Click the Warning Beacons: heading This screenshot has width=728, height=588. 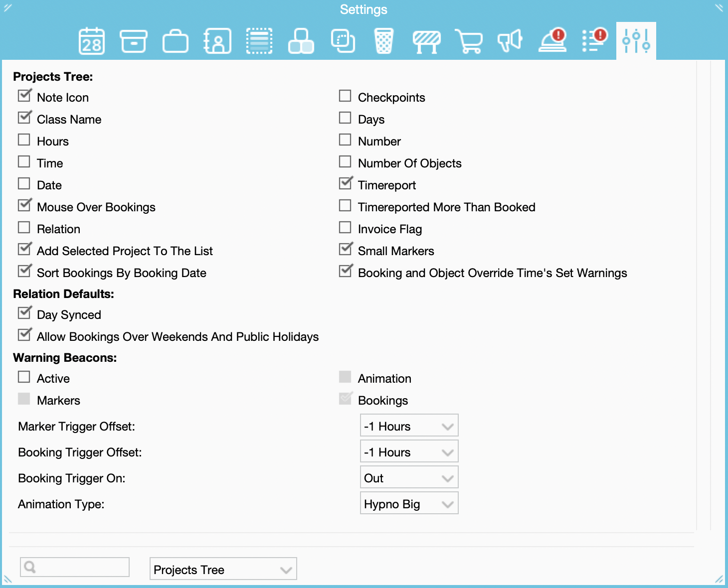65,358
